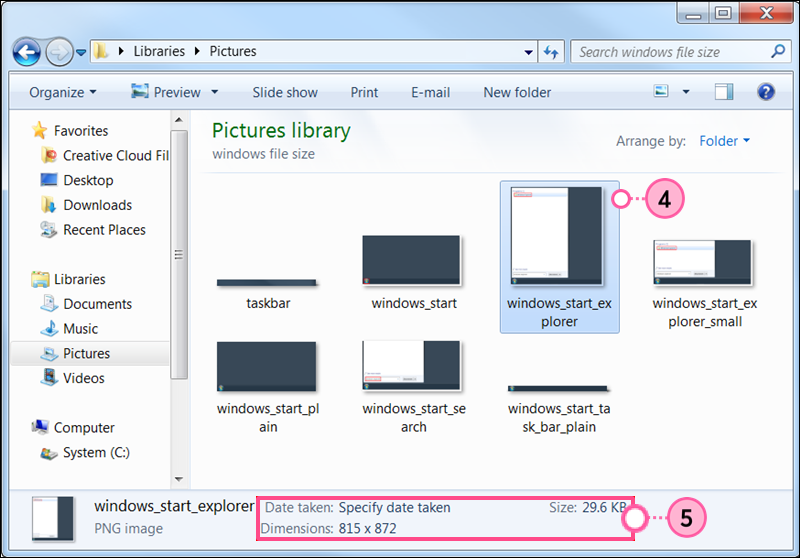Open Recent Places in Favorites

click(104, 230)
